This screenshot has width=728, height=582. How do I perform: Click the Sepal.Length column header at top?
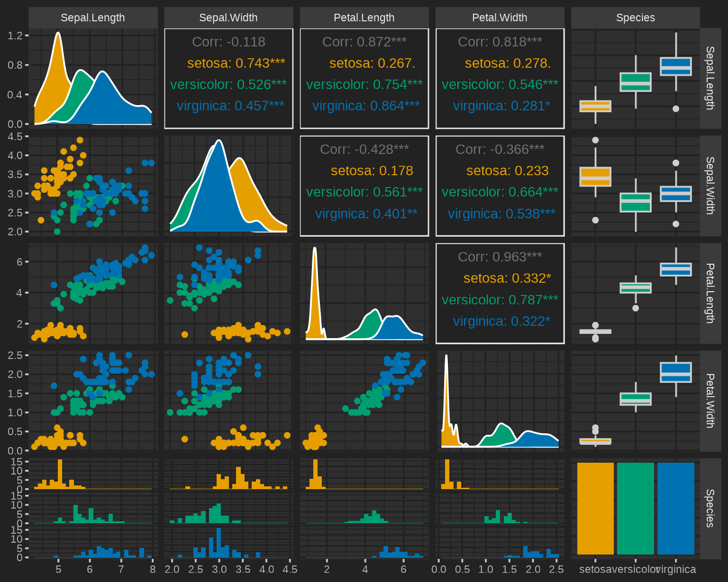click(x=93, y=18)
